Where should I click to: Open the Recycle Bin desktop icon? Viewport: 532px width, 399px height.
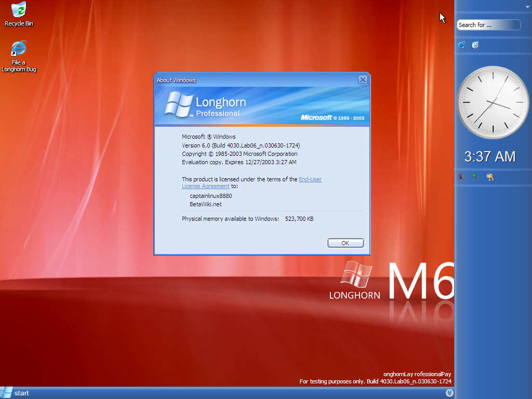tap(19, 14)
